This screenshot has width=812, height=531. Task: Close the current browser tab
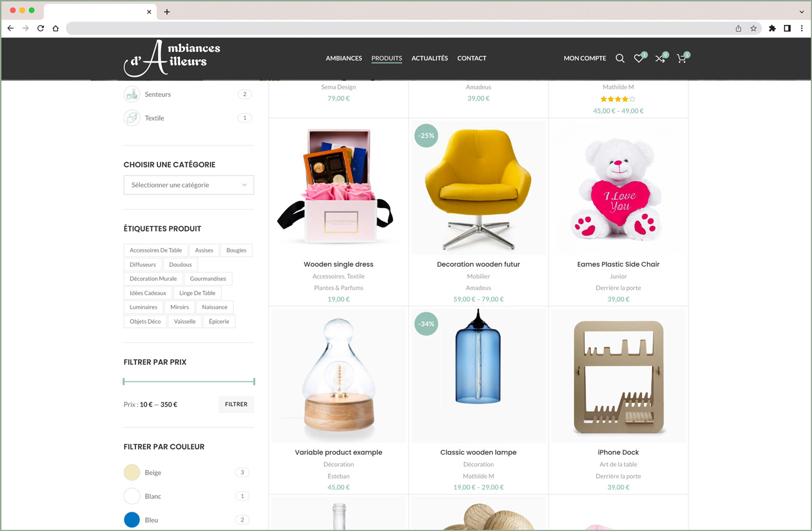point(149,11)
